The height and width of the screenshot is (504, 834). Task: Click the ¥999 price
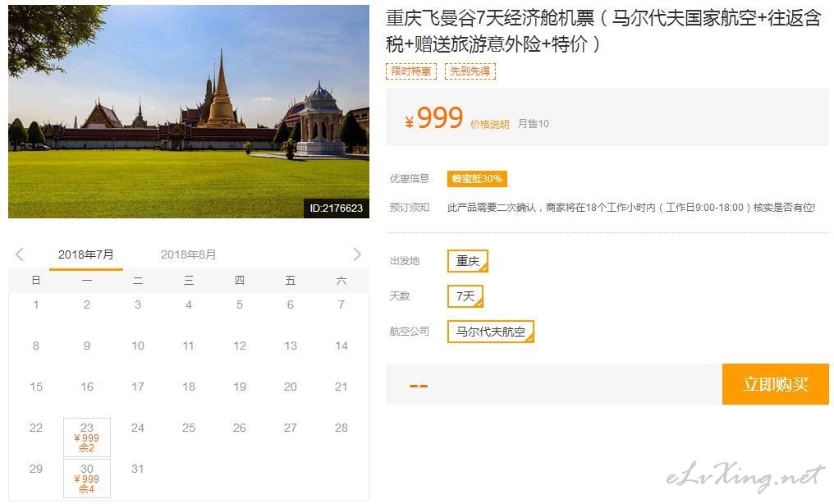(x=434, y=118)
